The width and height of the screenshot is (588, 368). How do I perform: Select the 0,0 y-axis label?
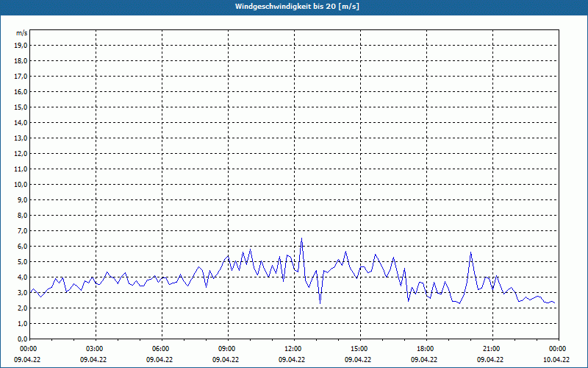point(22,339)
